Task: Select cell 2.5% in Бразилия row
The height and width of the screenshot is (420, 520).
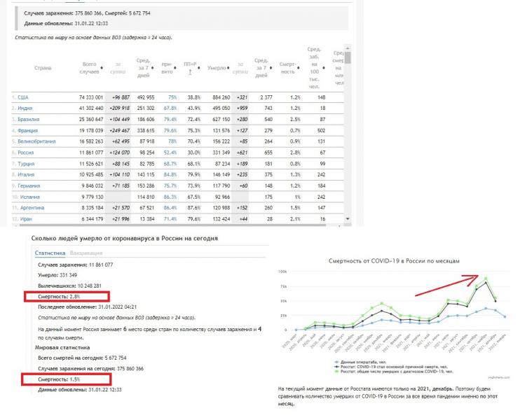Action: [x=295, y=119]
